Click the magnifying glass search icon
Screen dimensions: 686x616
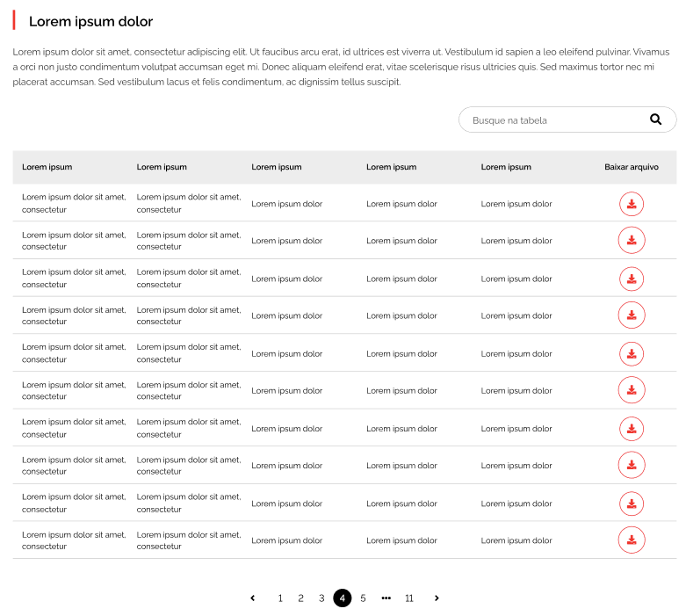[x=655, y=120]
